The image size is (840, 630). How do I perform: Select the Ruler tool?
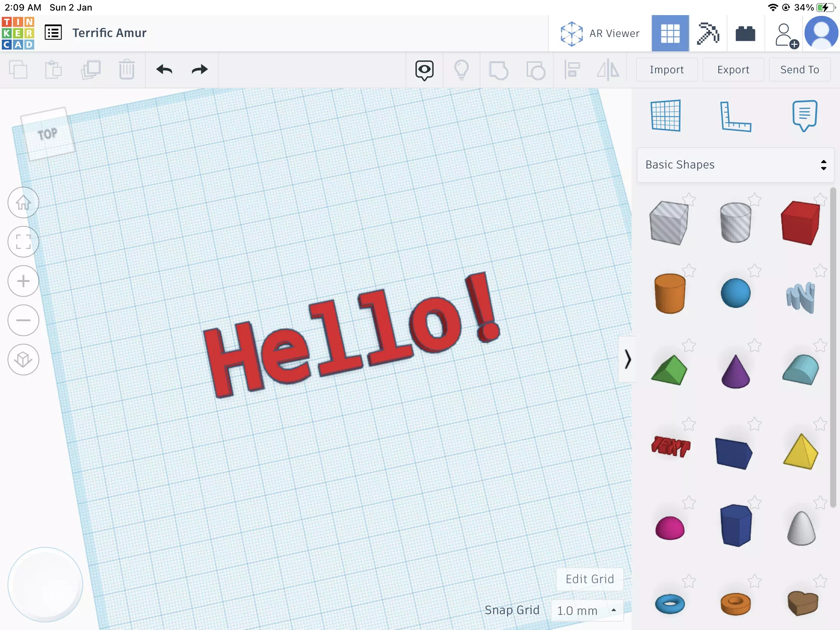pos(735,117)
